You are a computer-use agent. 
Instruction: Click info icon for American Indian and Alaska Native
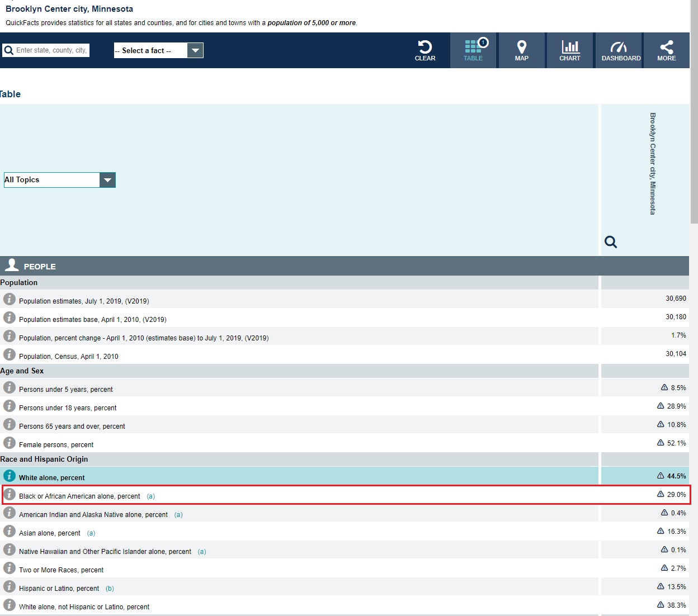click(x=10, y=513)
